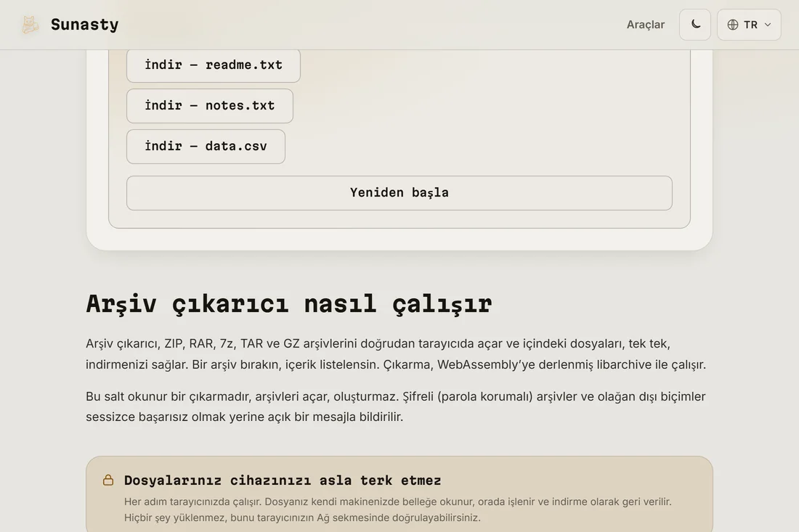Download data.csv with the İndir button
The height and width of the screenshot is (532, 799).
click(x=206, y=147)
